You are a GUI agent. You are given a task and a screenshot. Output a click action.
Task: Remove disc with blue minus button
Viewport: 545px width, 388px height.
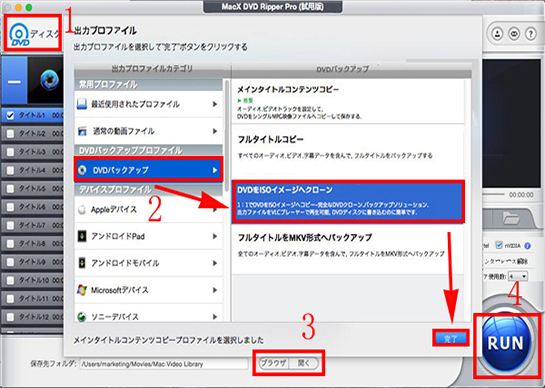14,81
